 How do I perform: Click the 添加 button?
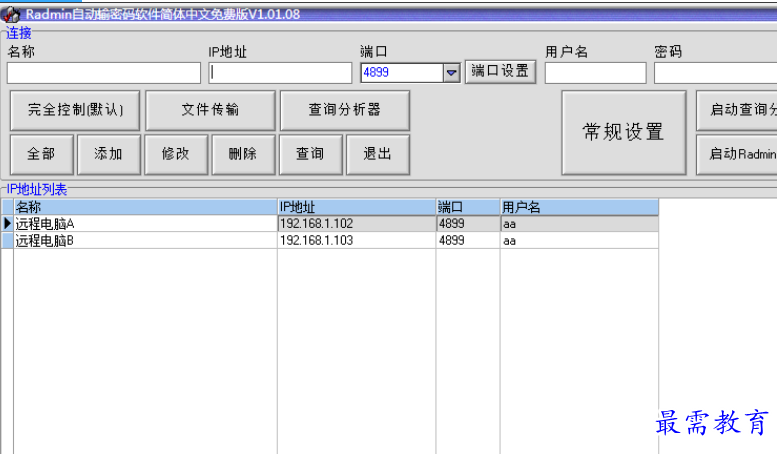109,154
